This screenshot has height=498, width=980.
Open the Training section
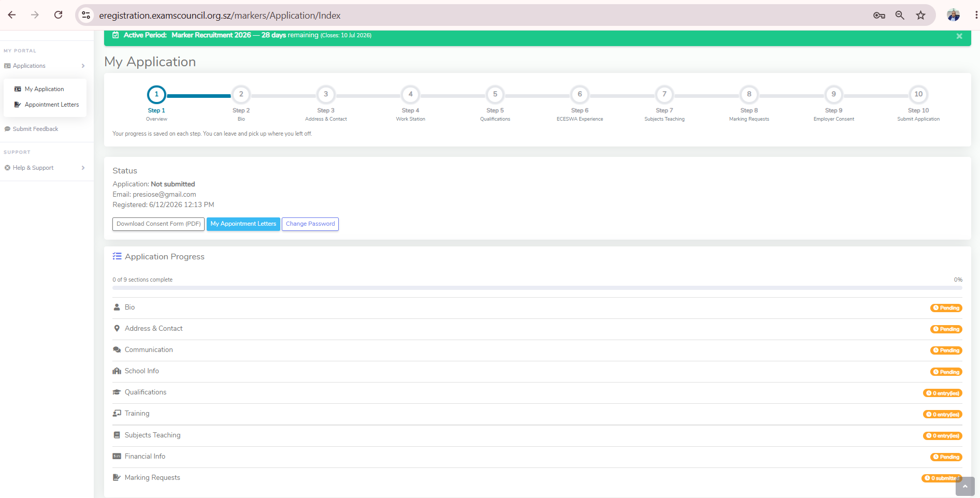pos(537,414)
